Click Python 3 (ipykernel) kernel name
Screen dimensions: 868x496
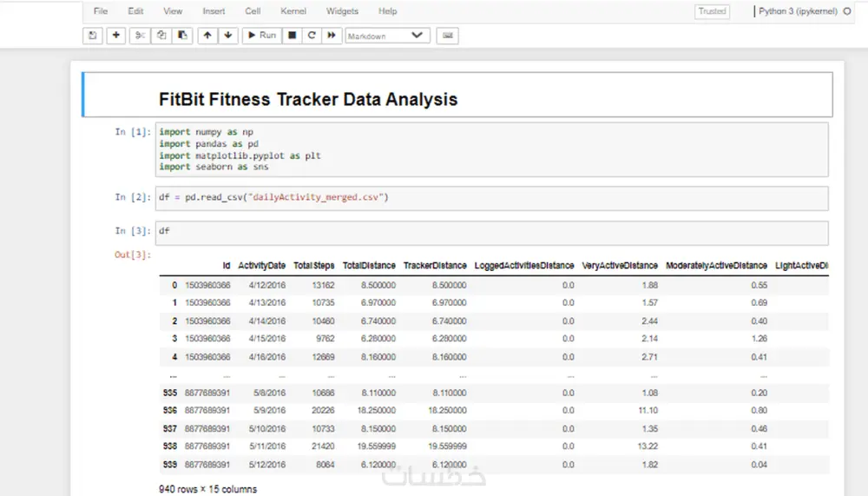coord(798,11)
